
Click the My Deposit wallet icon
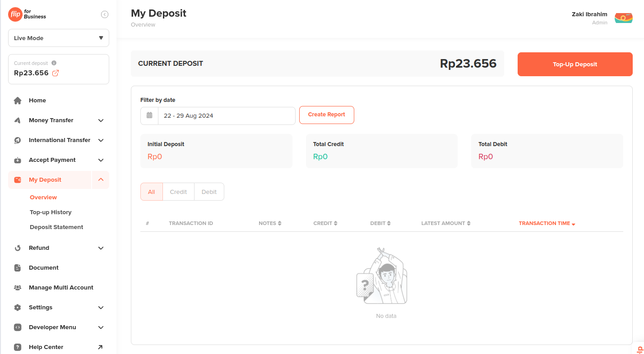click(x=17, y=179)
